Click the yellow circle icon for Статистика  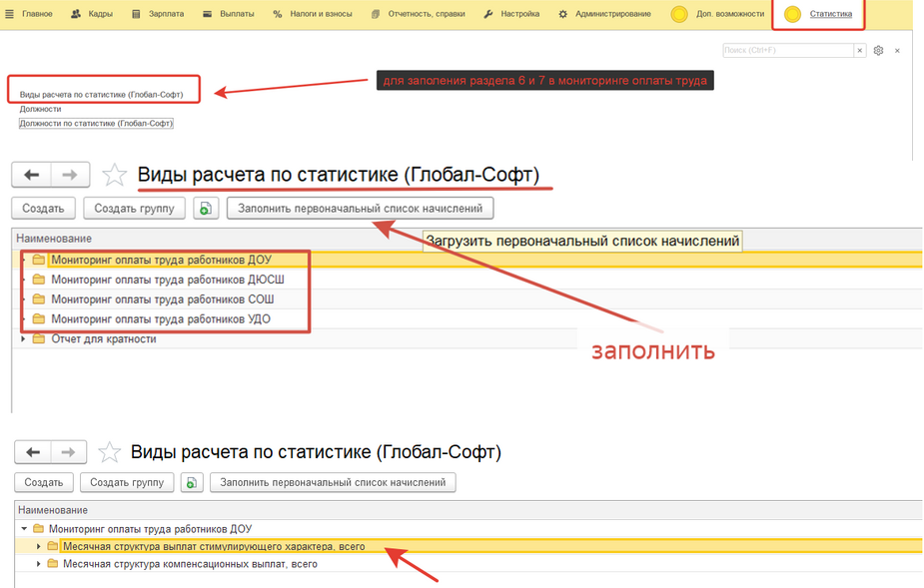[792, 14]
